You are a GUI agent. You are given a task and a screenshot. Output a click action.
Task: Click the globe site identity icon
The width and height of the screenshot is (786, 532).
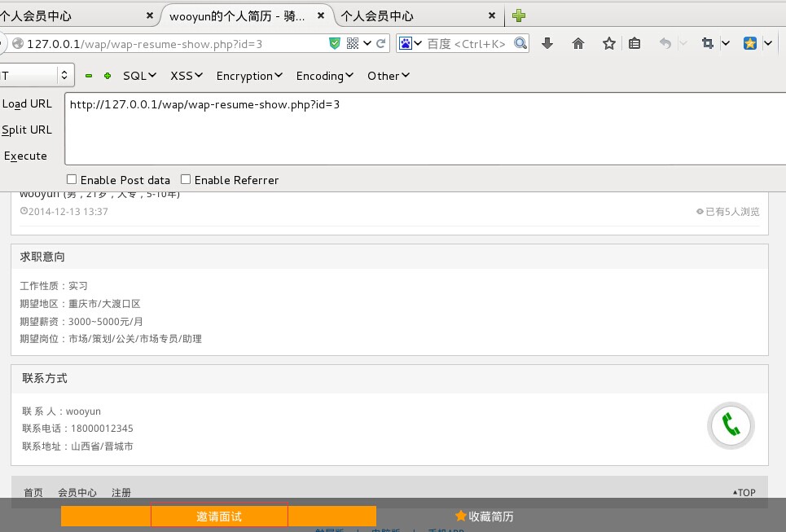[18, 44]
